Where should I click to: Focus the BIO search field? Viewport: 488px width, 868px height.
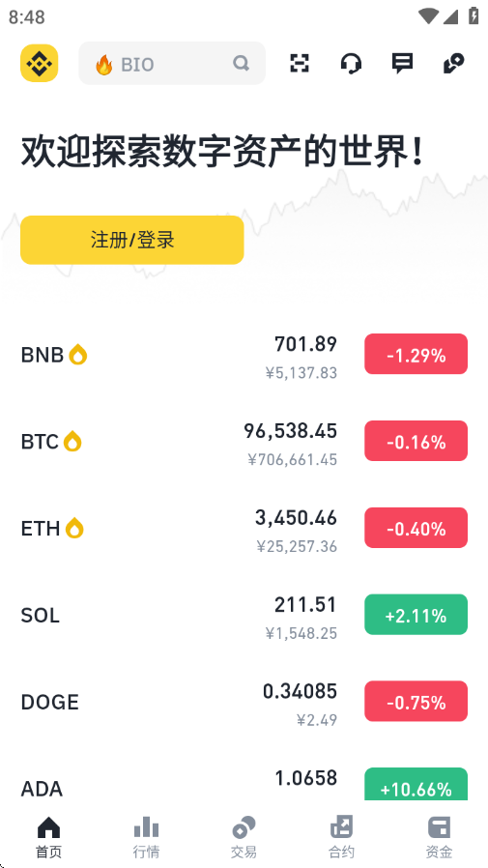pyautogui.click(x=172, y=63)
